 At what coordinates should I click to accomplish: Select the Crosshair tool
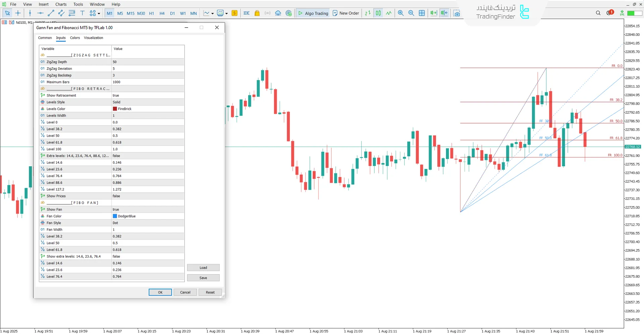(18, 13)
